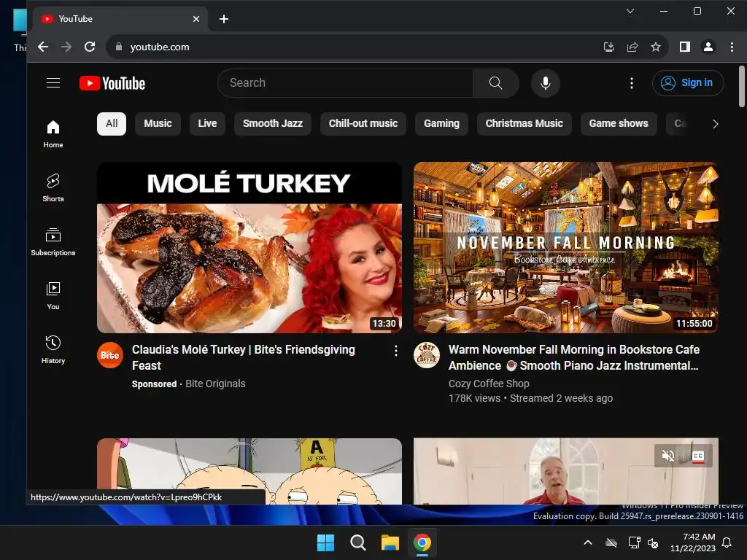This screenshot has width=747, height=560.
Task: Open a new browser tab
Action: pos(224,19)
